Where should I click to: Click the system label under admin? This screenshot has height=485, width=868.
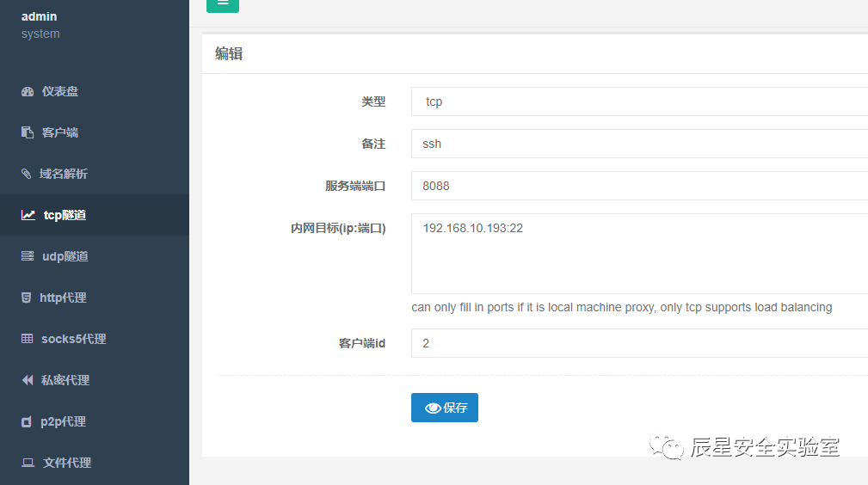[40, 34]
